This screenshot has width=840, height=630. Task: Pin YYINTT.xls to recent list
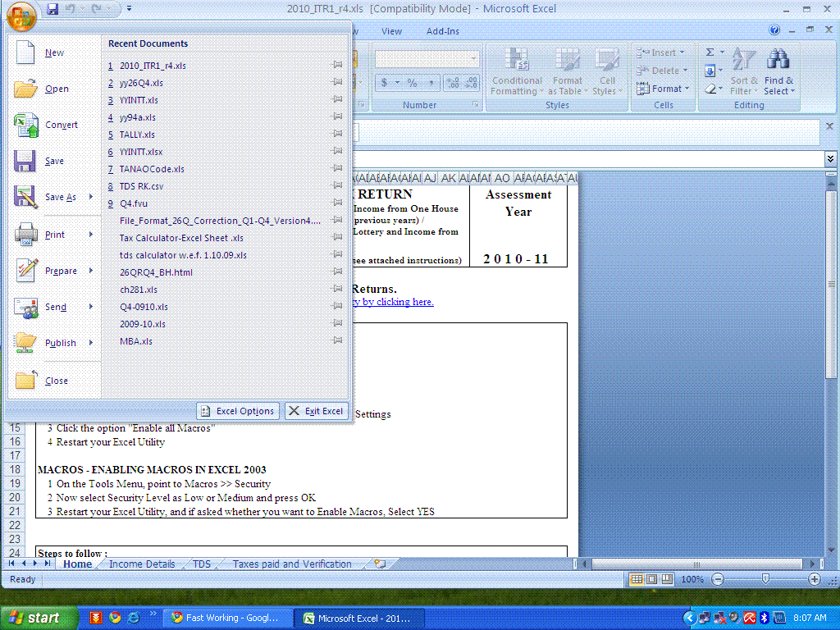pos(337,99)
